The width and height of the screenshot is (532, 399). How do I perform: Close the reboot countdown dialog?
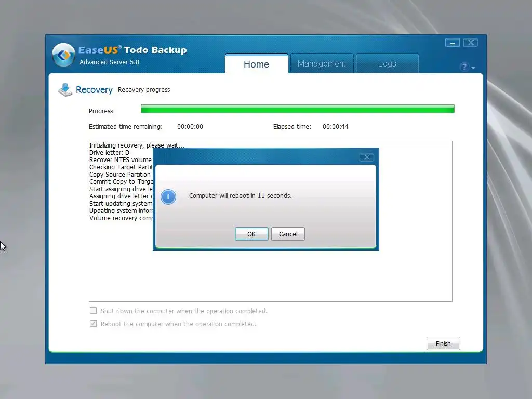pos(366,157)
